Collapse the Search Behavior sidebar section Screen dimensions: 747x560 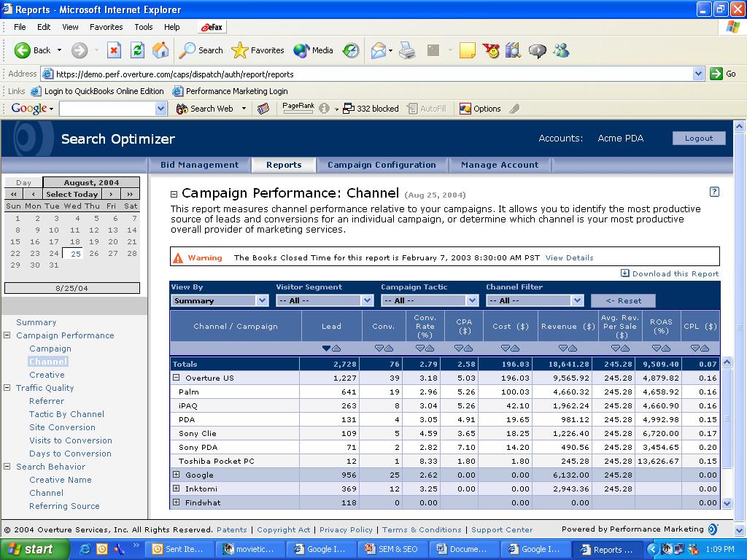7,466
